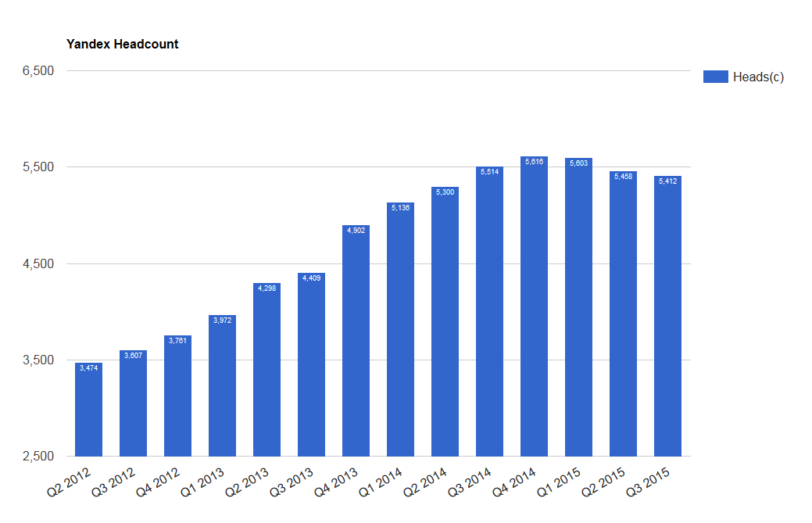Click the Q1 2015 x-axis label
812x523 pixels.
click(559, 482)
